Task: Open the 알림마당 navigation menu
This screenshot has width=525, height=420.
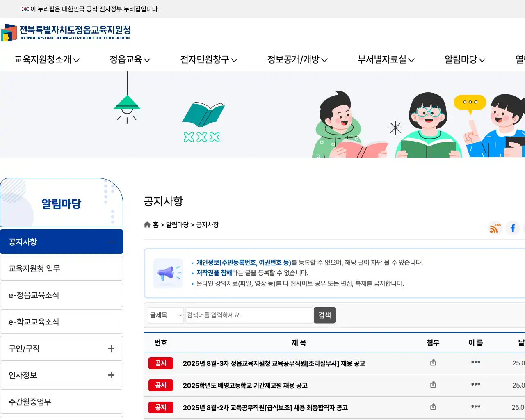Action: point(464,59)
